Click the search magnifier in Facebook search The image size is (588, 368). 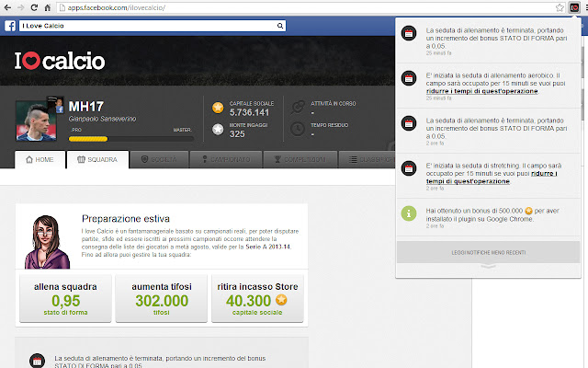[280, 26]
